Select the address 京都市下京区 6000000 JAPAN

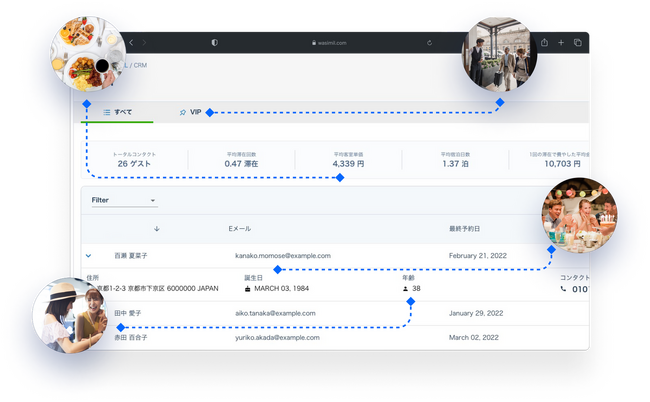pyautogui.click(x=173, y=288)
